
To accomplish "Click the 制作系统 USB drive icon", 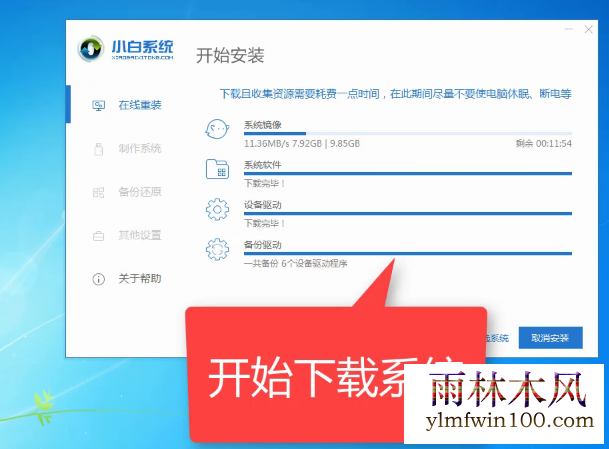I will click(99, 149).
